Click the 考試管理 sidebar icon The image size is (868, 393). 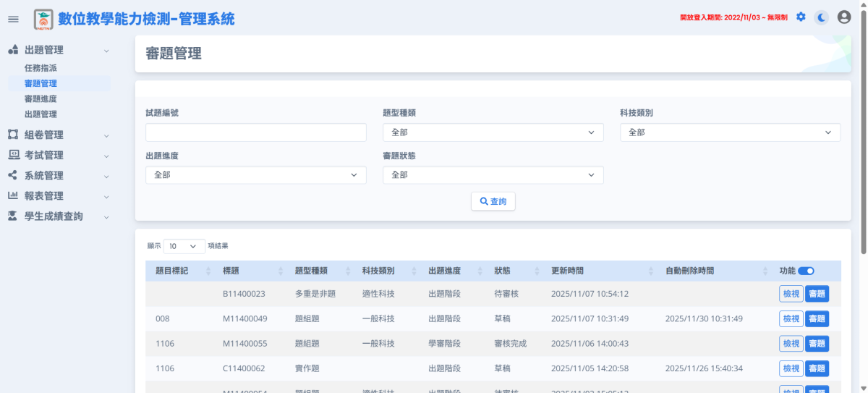pyautogui.click(x=13, y=155)
